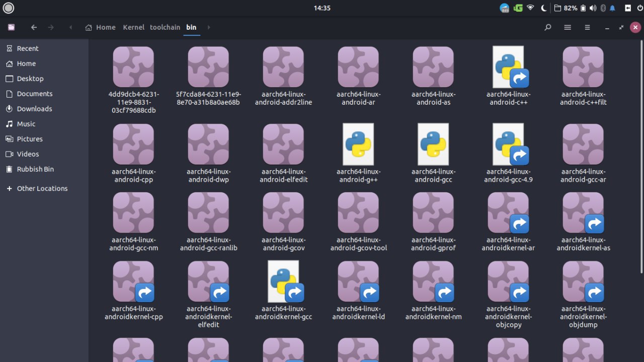Click the Telegram tray icon in the top panel
This screenshot has height=362, width=644.
pos(505,8)
